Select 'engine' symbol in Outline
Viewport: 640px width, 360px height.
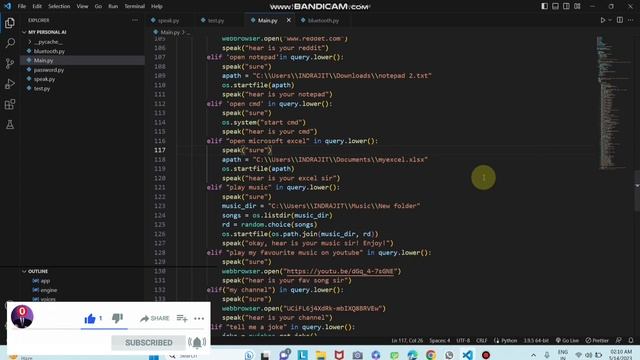click(49, 290)
